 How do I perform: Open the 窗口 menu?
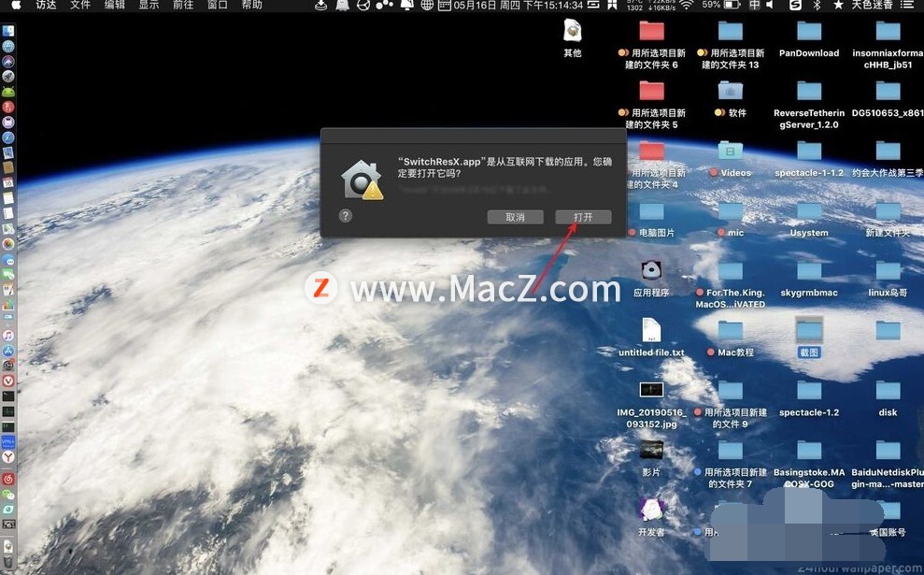tap(218, 5)
